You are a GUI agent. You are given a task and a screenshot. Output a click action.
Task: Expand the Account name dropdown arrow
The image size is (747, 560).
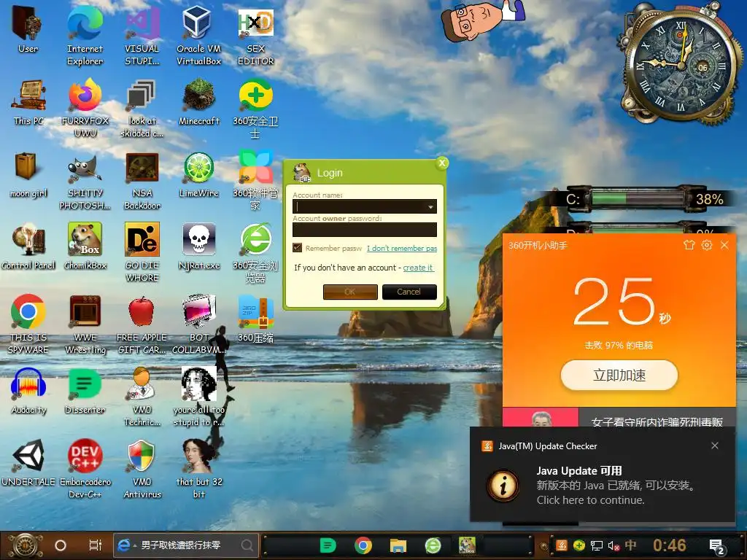(430, 206)
